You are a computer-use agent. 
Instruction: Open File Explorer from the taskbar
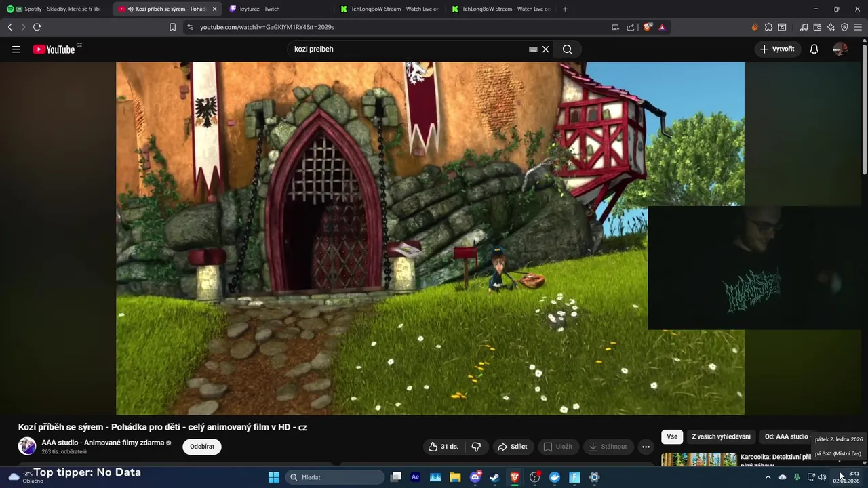click(x=455, y=477)
